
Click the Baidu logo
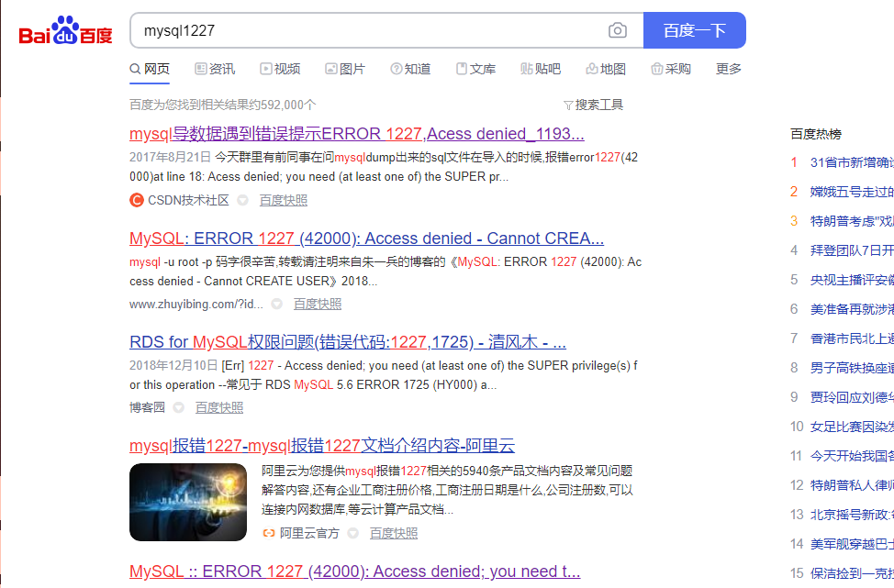(65, 30)
